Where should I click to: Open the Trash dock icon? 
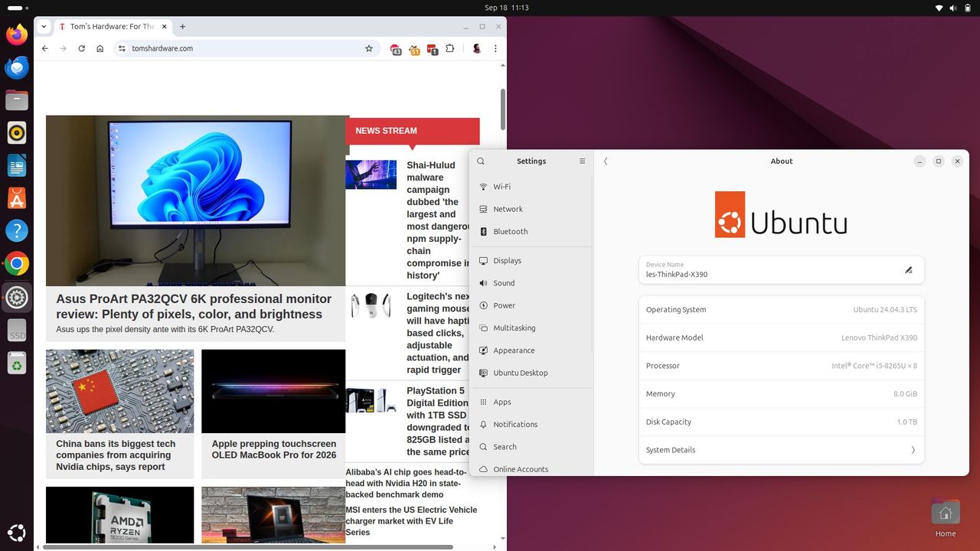point(17,364)
